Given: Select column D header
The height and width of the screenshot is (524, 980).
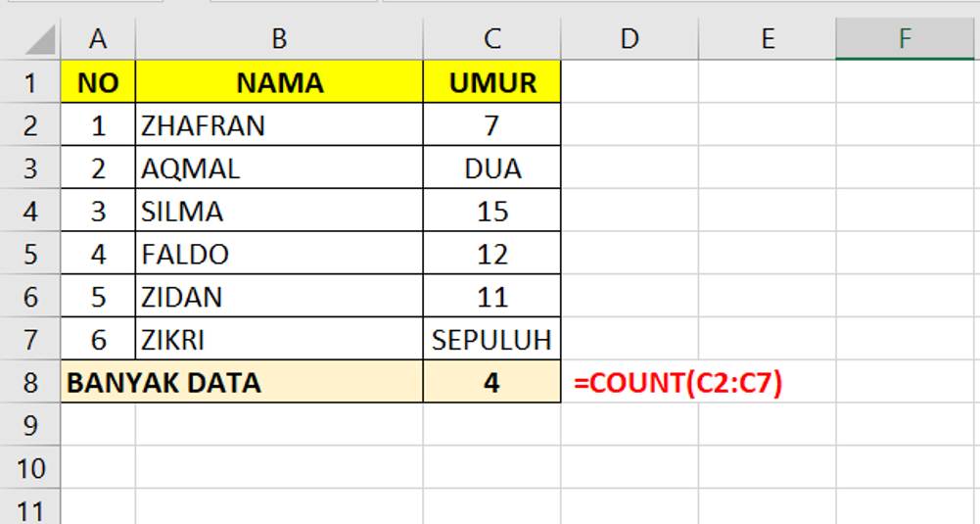Looking at the screenshot, I should coord(630,39).
